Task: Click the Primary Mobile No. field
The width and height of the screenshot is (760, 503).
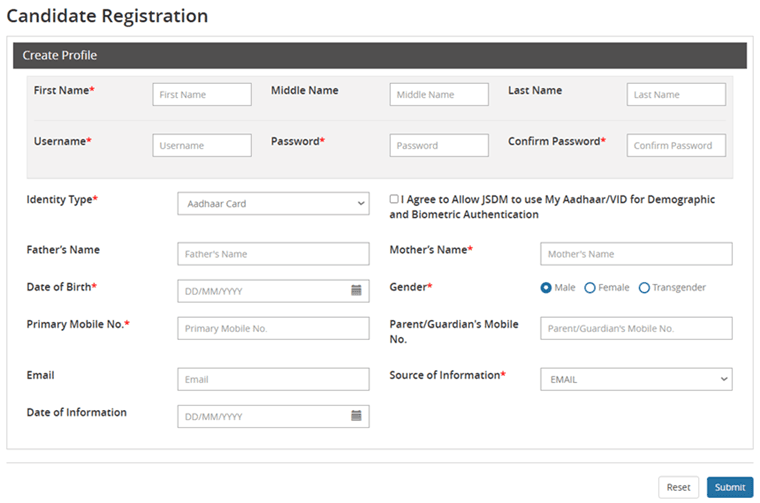Action: tap(273, 328)
